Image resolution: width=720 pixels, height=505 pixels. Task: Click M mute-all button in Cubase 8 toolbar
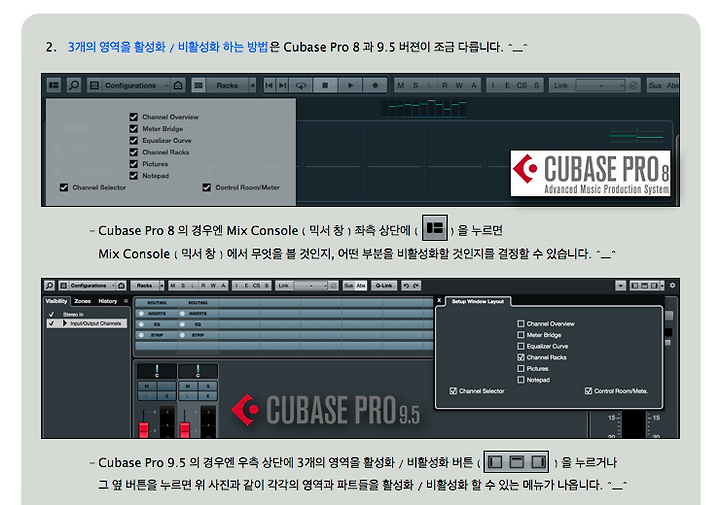tap(401, 85)
